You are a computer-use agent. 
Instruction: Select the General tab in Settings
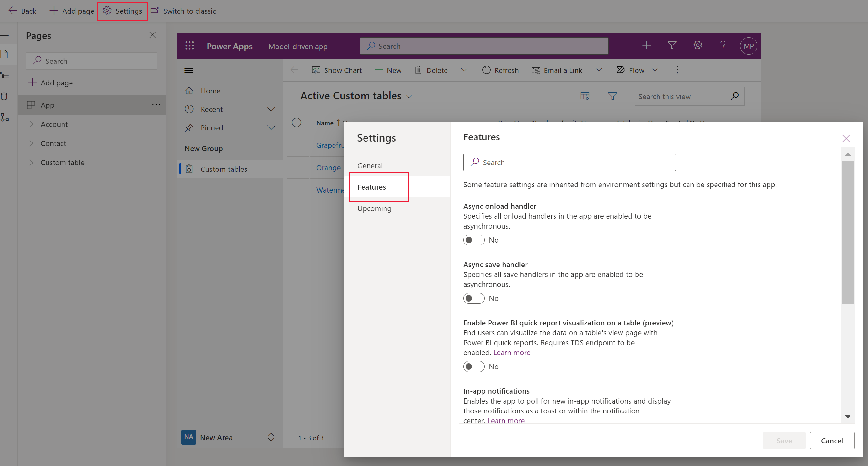[370, 165]
